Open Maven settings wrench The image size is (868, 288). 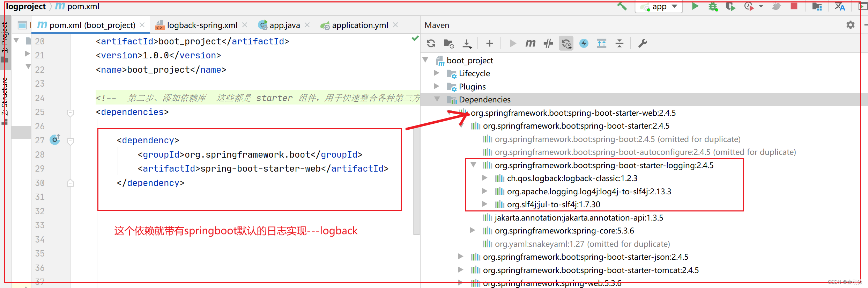pyautogui.click(x=642, y=43)
